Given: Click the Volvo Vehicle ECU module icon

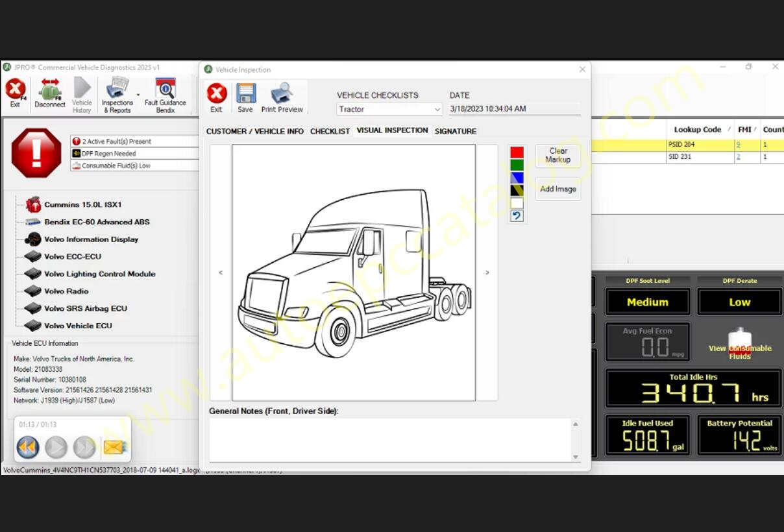Looking at the screenshot, I should (33, 326).
